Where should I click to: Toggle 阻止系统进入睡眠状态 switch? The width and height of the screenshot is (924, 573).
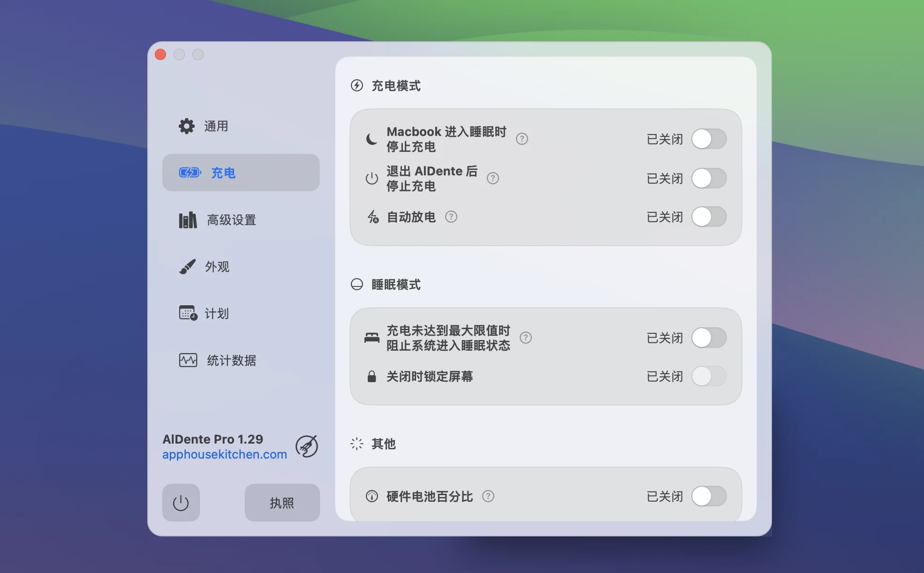[709, 338]
